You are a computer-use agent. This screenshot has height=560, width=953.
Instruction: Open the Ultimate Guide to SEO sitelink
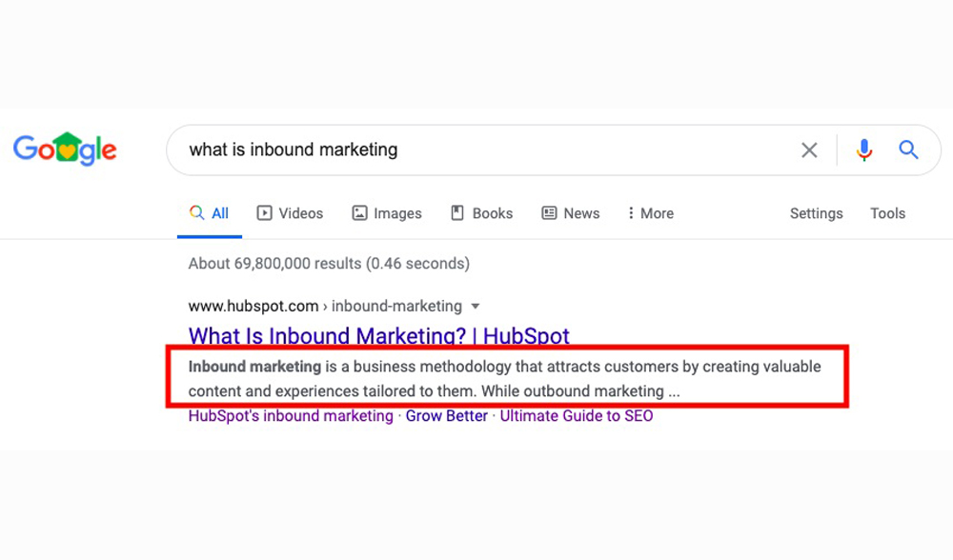click(x=577, y=416)
